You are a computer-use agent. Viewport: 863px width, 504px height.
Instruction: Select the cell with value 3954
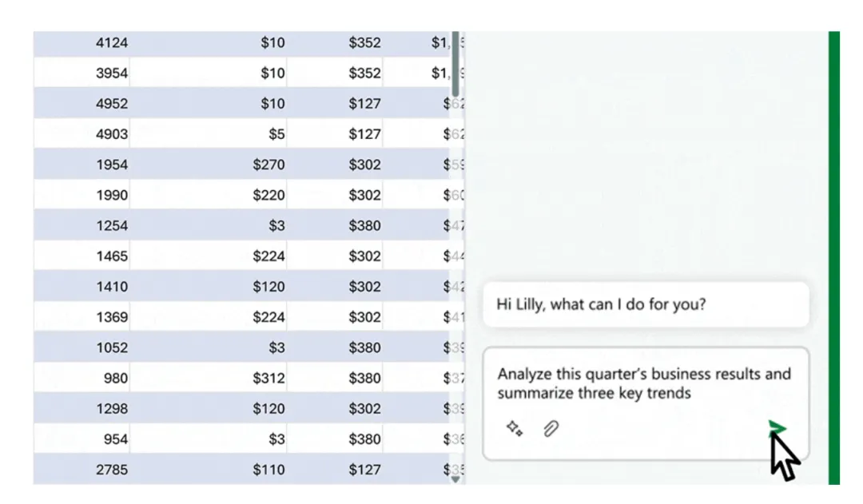(111, 73)
